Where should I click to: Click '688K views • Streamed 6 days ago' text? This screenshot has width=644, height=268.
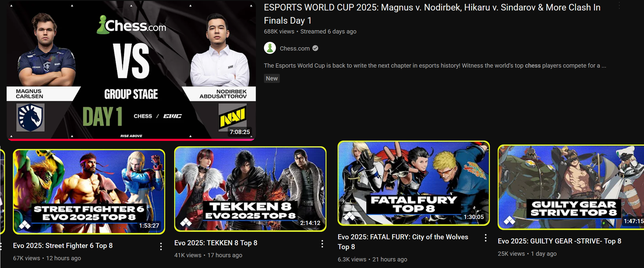(x=310, y=31)
